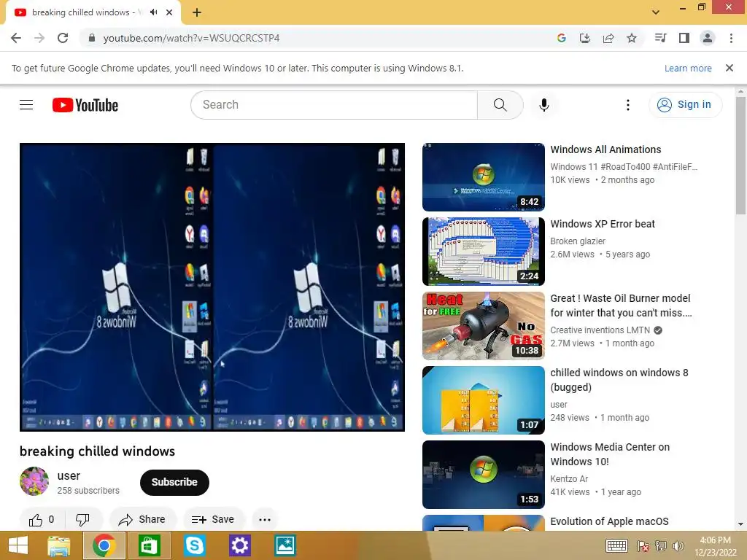Go back using browser back arrow
Screen dimensions: 747x560
click(x=16, y=38)
